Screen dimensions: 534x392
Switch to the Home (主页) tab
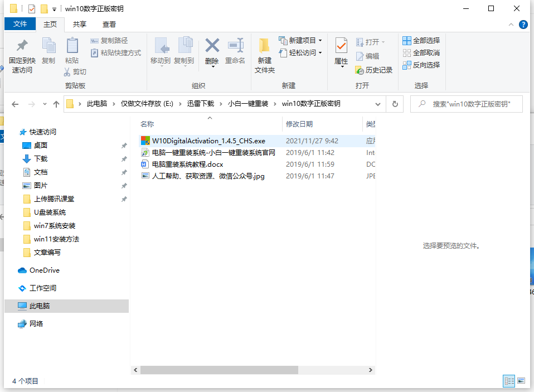click(50, 25)
